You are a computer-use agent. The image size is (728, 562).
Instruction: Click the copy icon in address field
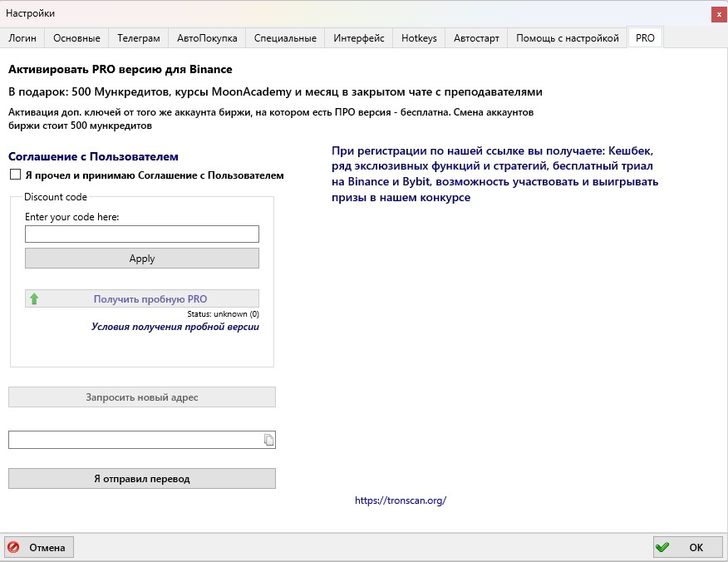pyautogui.click(x=268, y=440)
